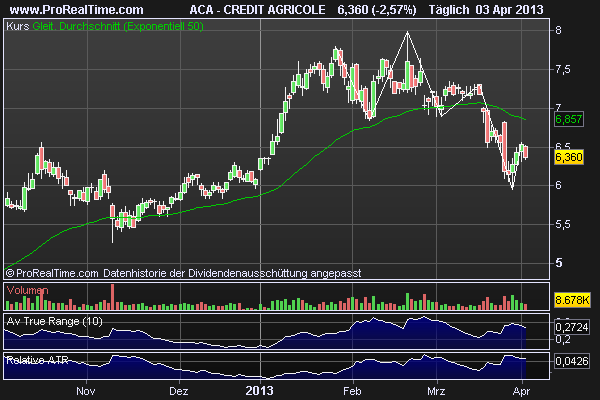
Task: Click the green 6,857 moving average value tag
Action: (x=569, y=119)
